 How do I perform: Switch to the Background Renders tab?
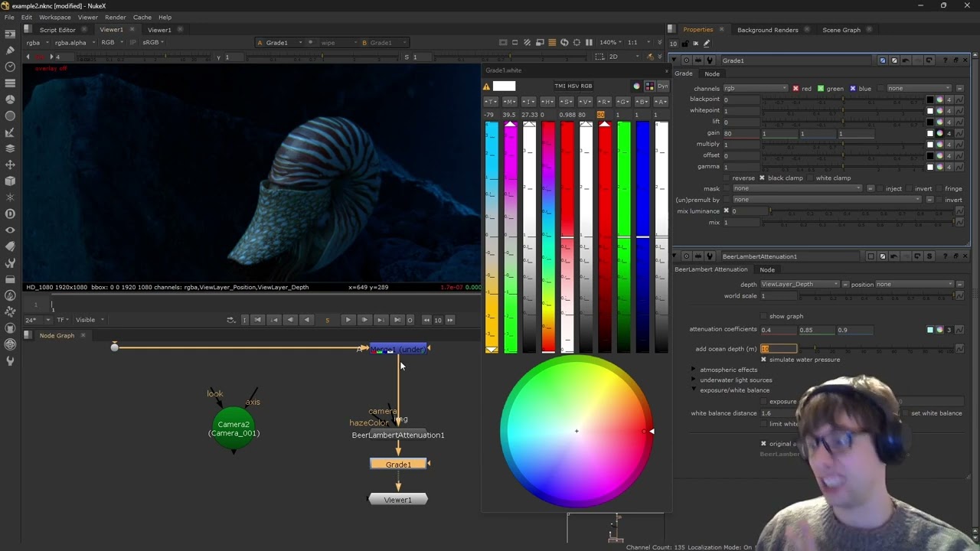[x=768, y=30]
